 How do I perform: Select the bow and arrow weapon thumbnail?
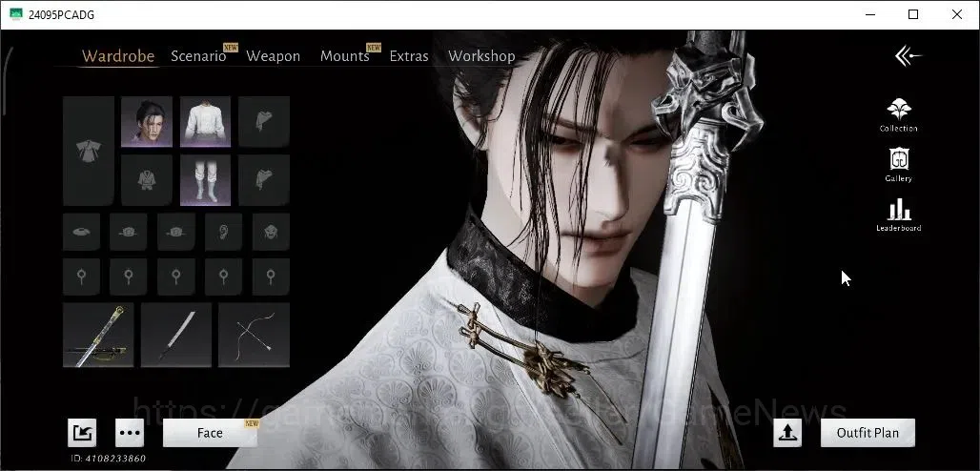(254, 335)
